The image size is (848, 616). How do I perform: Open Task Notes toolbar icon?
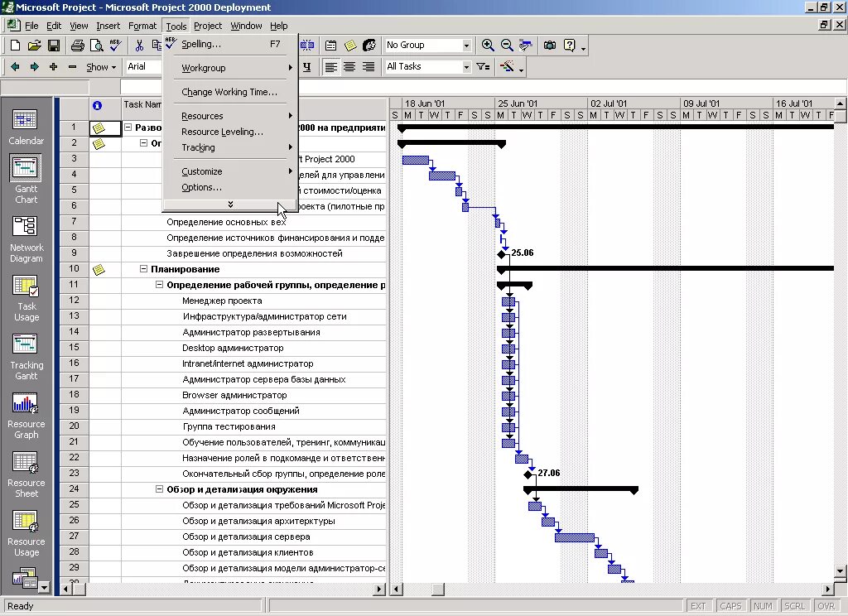350,46
